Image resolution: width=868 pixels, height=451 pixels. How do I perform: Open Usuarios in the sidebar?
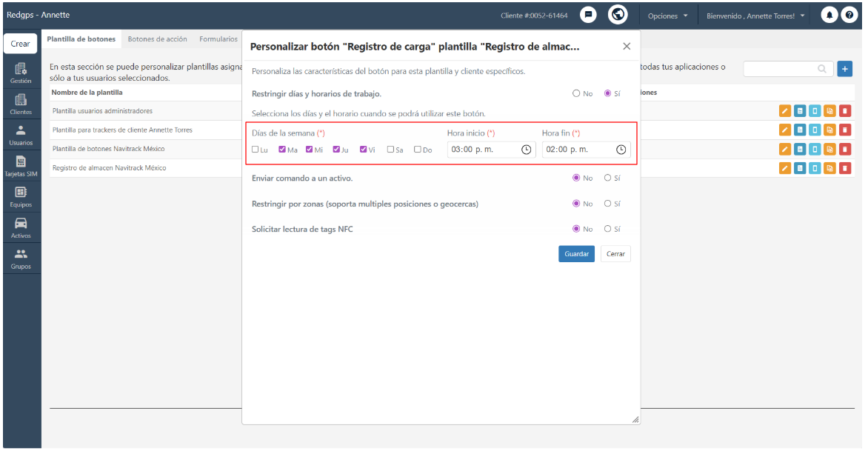coord(21,136)
